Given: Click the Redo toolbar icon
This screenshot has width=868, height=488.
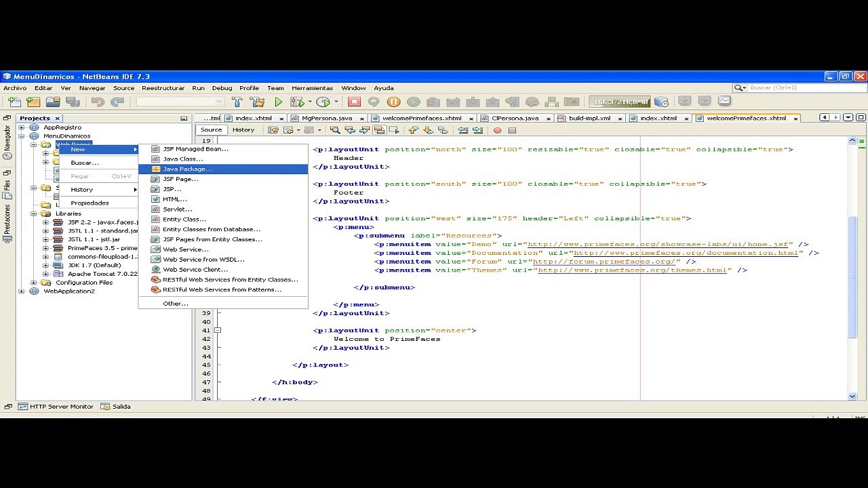Looking at the screenshot, I should [117, 102].
